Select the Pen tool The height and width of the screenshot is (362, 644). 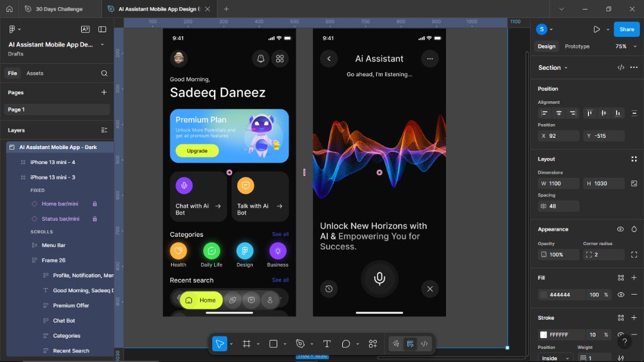point(300,344)
